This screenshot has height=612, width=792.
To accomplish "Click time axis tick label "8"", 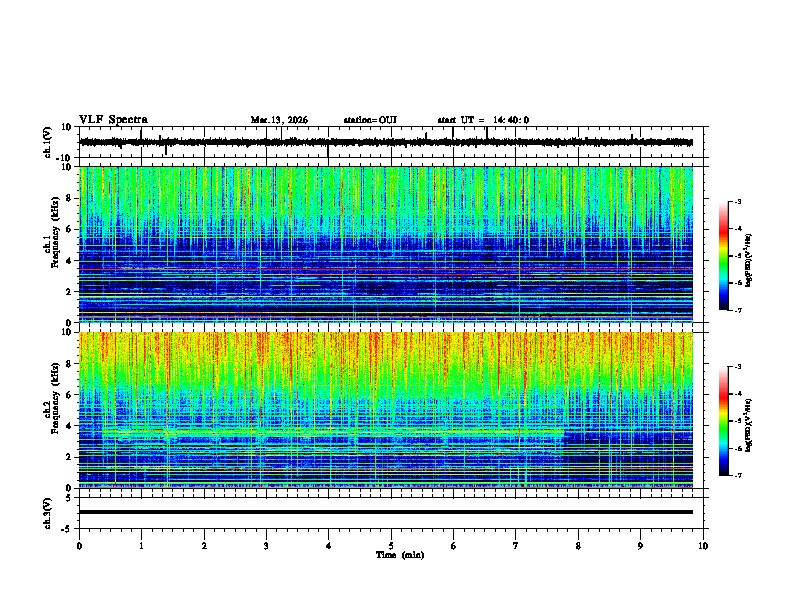I will (578, 546).
